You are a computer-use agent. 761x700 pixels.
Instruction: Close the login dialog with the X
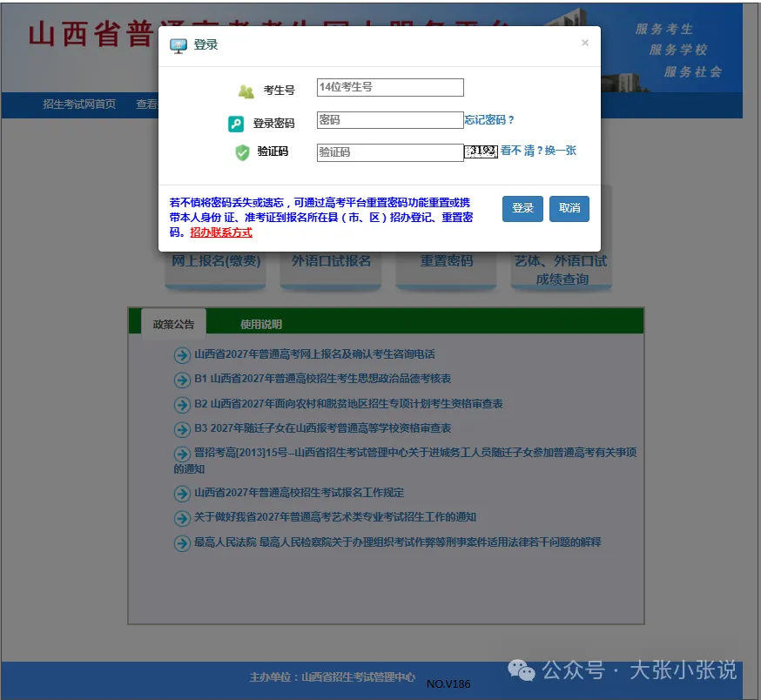pyautogui.click(x=585, y=43)
